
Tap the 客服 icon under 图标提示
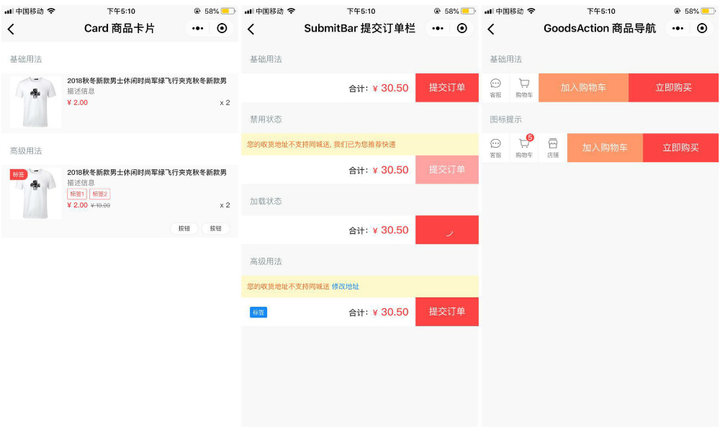click(x=495, y=148)
